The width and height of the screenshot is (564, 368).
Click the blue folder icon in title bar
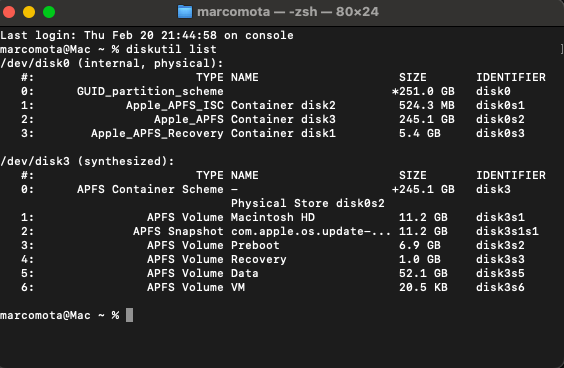185,12
